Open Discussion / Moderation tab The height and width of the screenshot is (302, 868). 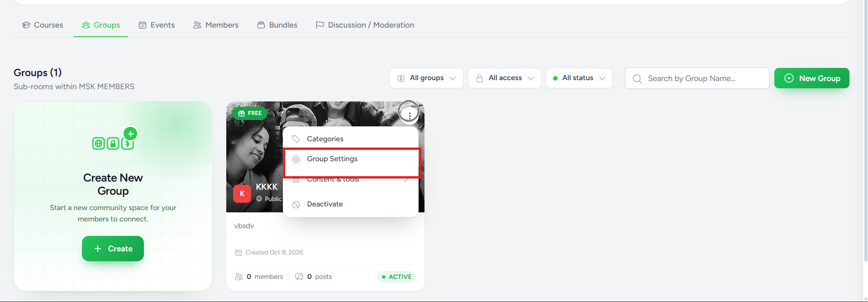click(365, 25)
